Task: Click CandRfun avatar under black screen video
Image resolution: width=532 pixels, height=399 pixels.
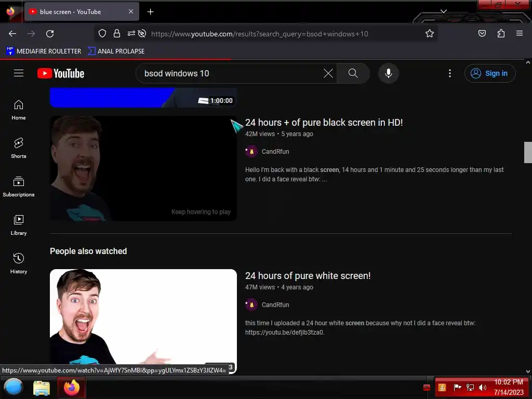Action: [x=251, y=152]
